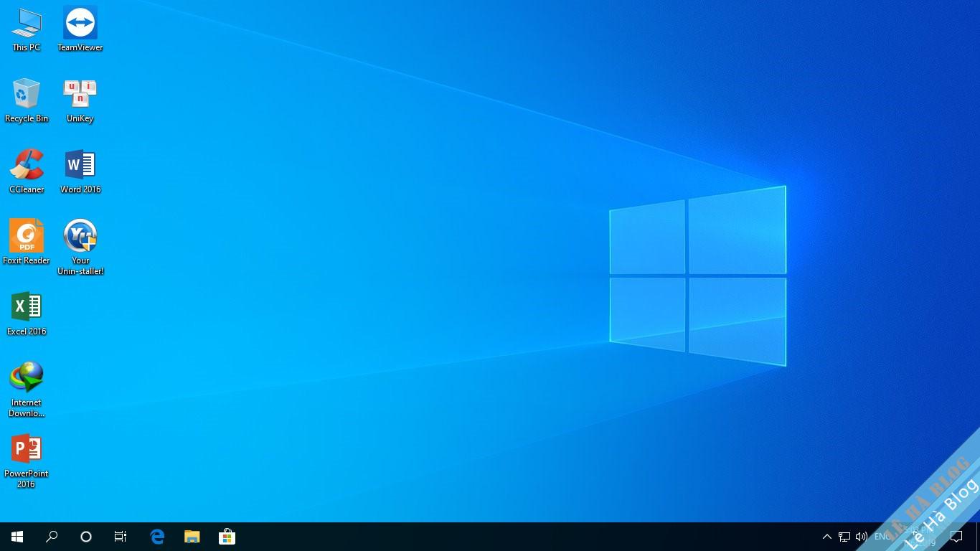Image resolution: width=980 pixels, height=551 pixels.
Task: Open the volume speaker control
Action: [861, 537]
